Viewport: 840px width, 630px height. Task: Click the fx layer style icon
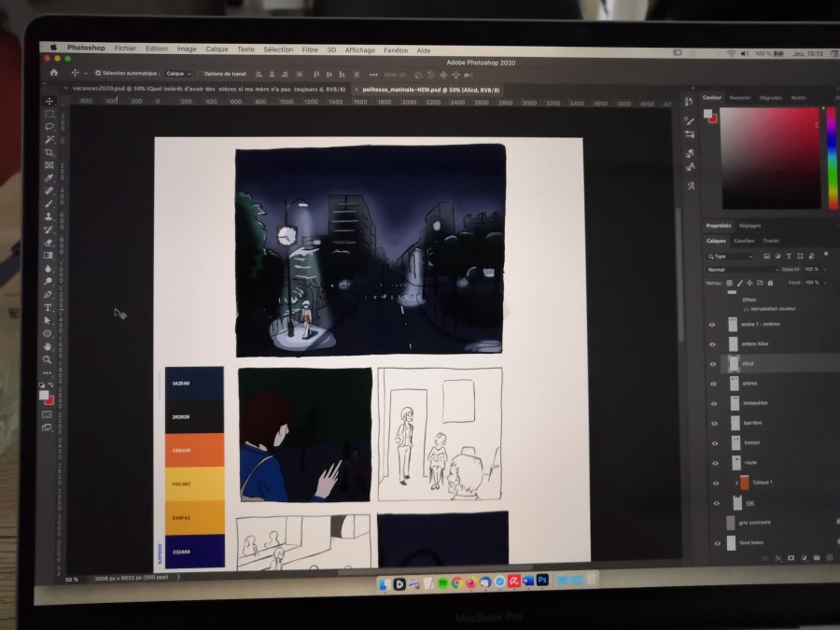tap(777, 558)
